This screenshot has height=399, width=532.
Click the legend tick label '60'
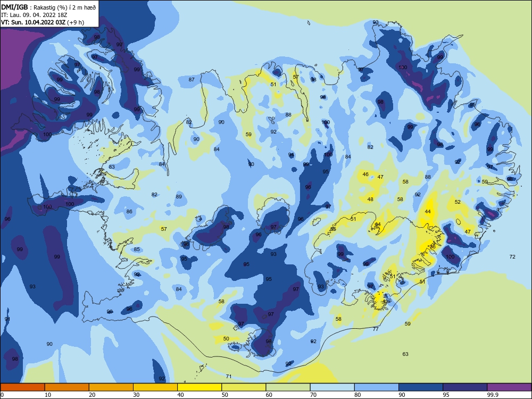(269, 395)
